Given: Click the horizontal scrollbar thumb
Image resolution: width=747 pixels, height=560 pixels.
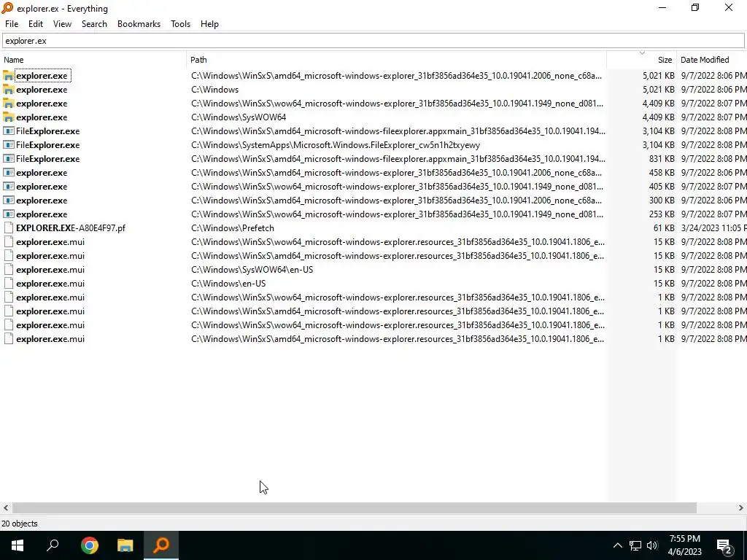Looking at the screenshot, I should 355,507.
